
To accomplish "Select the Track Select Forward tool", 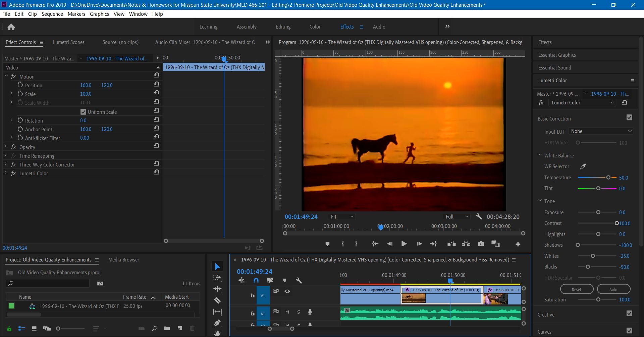I will 217,278.
